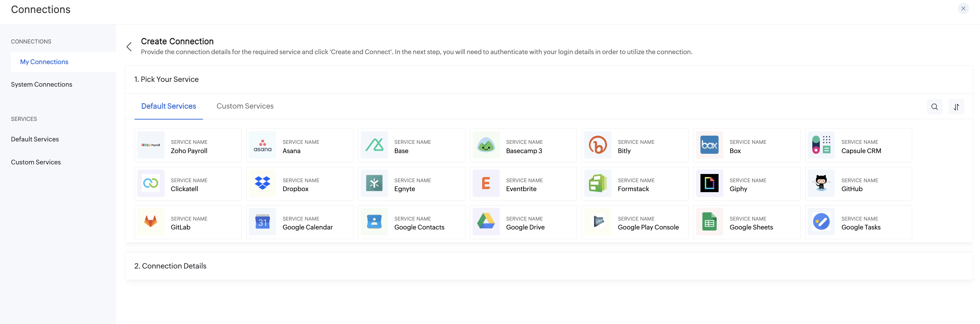Open Default Services in sidebar Services section
Viewport: 980px width, 324px height.
click(35, 139)
